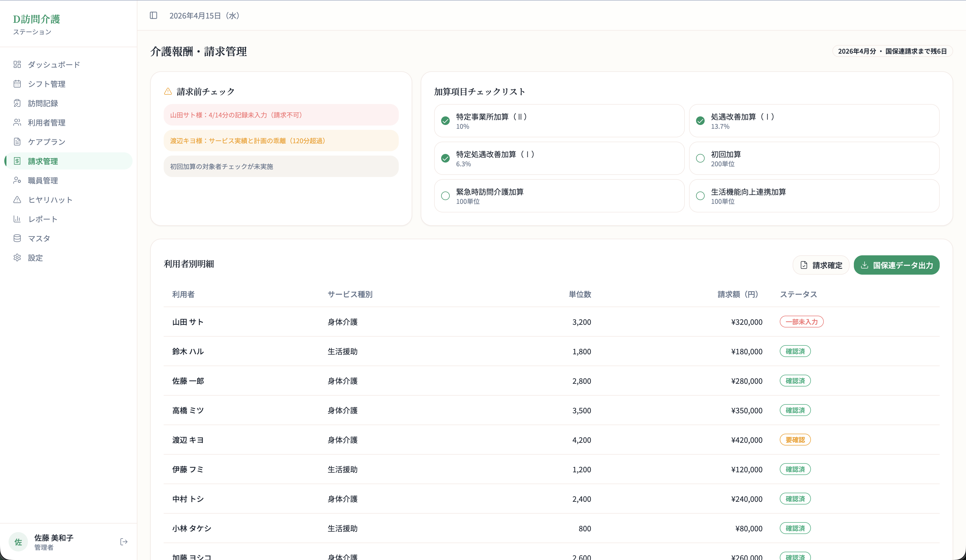The image size is (966, 560).
Task: Open ケアプラン menu item
Action: tap(69, 142)
